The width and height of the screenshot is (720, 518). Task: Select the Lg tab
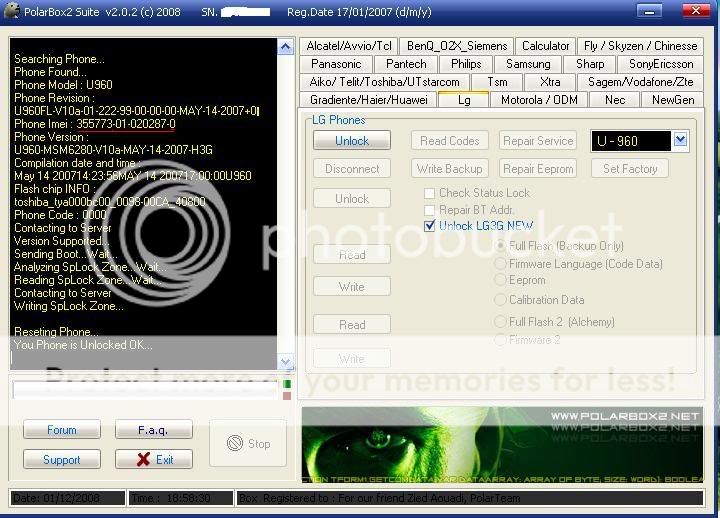click(464, 100)
